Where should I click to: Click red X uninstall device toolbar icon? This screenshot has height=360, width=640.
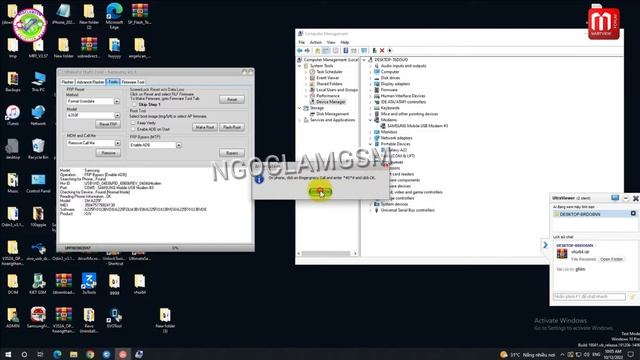pyautogui.click(x=382, y=51)
